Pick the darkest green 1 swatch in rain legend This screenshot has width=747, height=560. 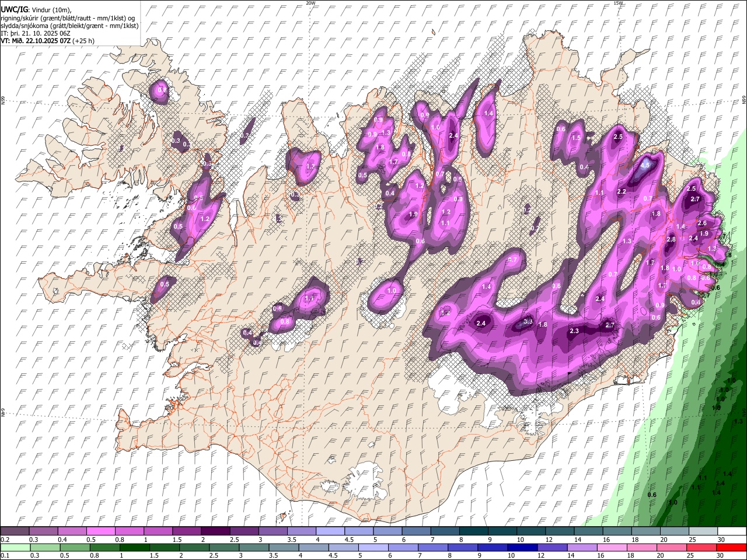(x=134, y=547)
